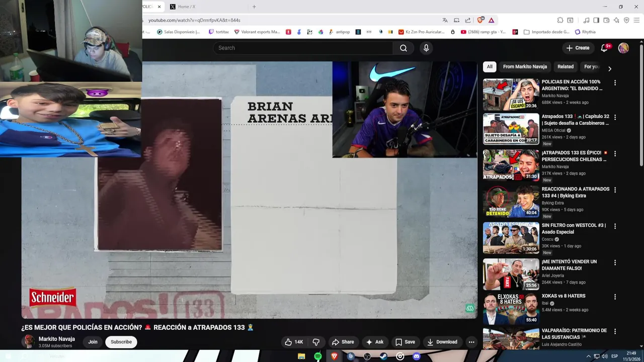Screen dimensions: 644x362
Task: Open 'SIN FILTRO con WESTCOL #3' title
Action: click(x=574, y=229)
